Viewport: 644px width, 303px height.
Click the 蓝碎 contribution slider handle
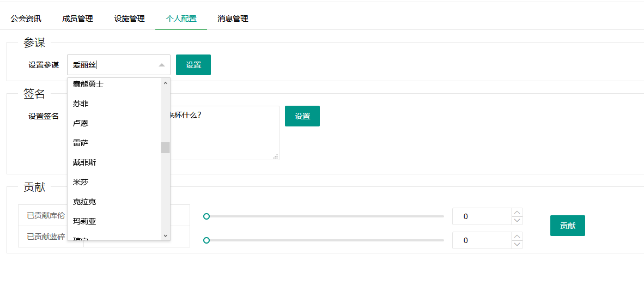(x=206, y=240)
